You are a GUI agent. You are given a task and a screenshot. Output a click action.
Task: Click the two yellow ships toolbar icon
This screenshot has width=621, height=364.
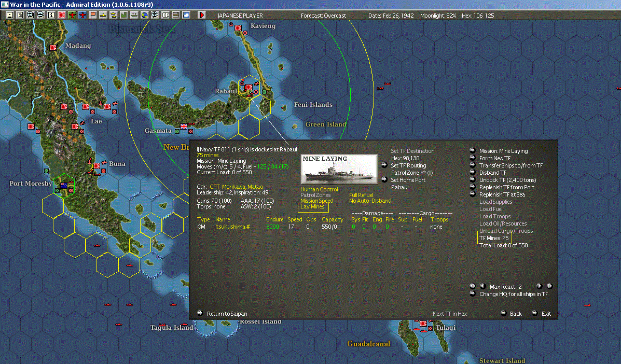point(113,15)
